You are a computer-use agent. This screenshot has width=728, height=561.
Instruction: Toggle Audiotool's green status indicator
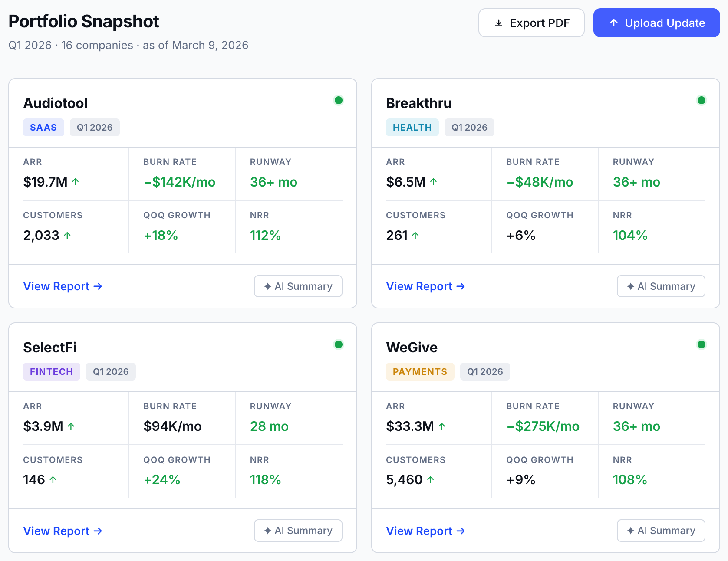[339, 100]
